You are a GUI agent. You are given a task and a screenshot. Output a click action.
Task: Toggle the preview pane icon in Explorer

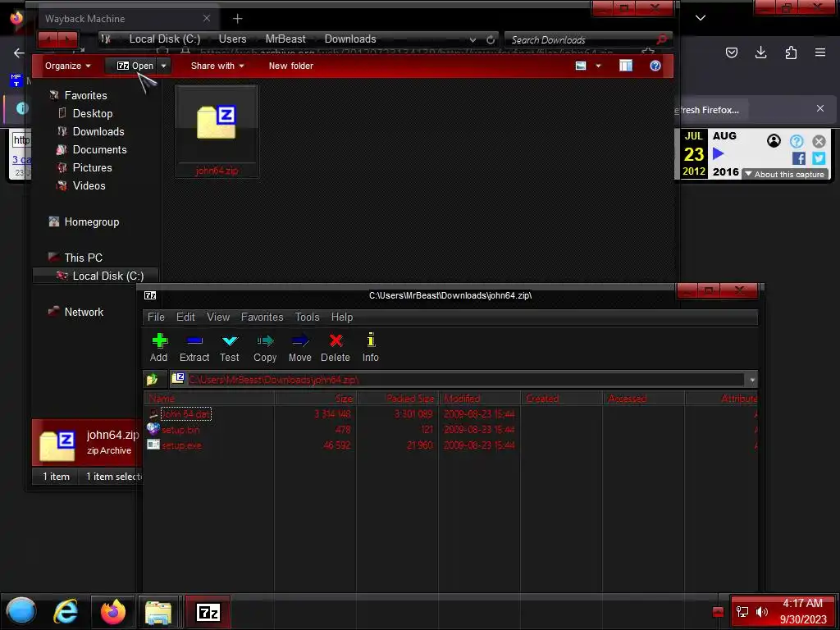click(626, 66)
